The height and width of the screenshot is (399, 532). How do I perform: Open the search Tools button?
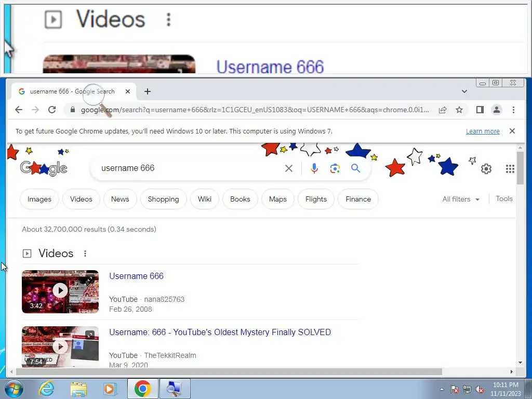click(x=504, y=199)
